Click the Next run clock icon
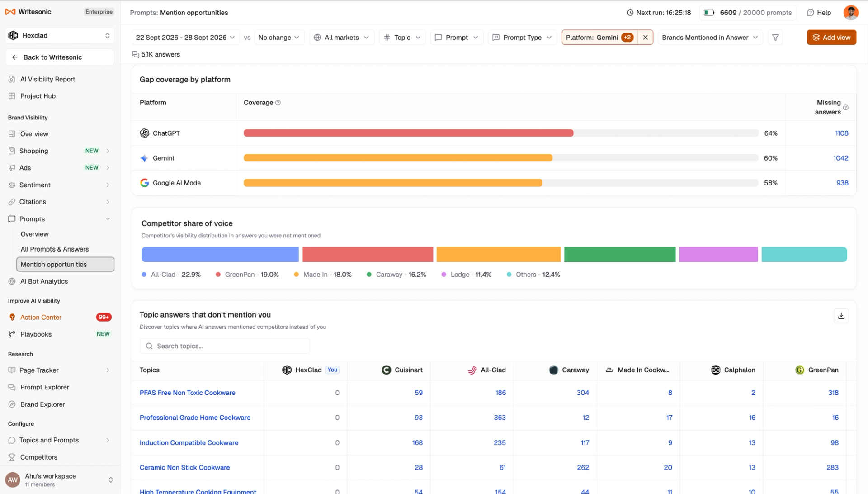The width and height of the screenshot is (868, 494). click(x=630, y=13)
